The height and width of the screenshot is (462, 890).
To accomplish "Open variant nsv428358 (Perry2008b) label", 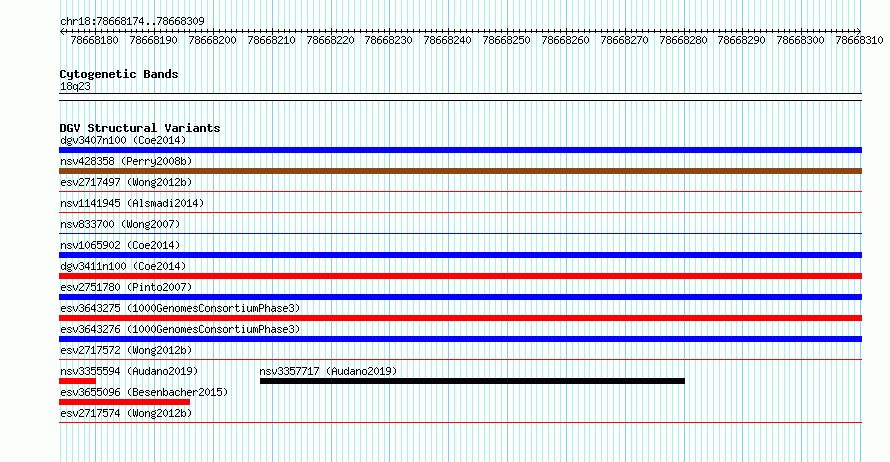I will 126,161.
